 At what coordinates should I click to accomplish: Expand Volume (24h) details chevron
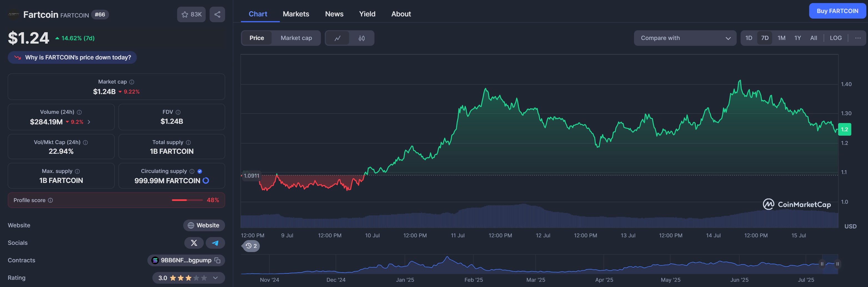coord(89,122)
